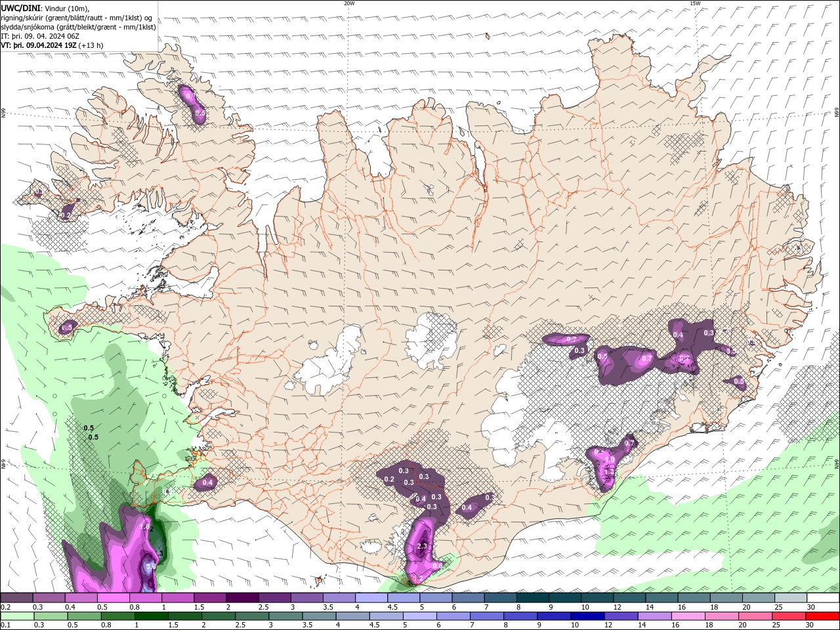Select rain-scale swatch between 20 and 25
Viewport: 840px width, 630px height.
click(756, 616)
